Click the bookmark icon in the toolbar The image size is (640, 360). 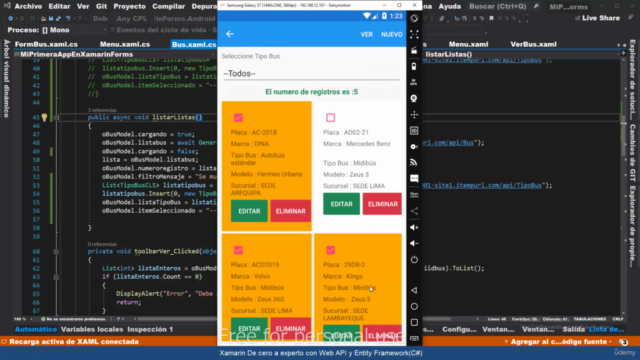click(491, 18)
